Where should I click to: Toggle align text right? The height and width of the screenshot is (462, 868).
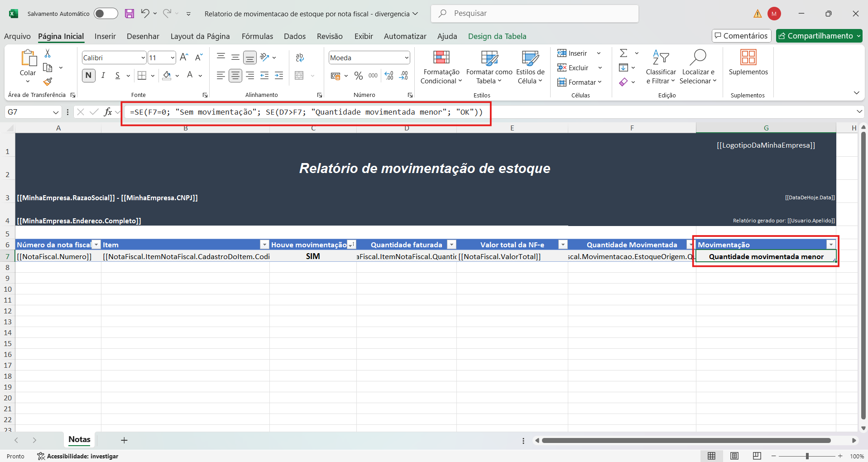pyautogui.click(x=250, y=76)
